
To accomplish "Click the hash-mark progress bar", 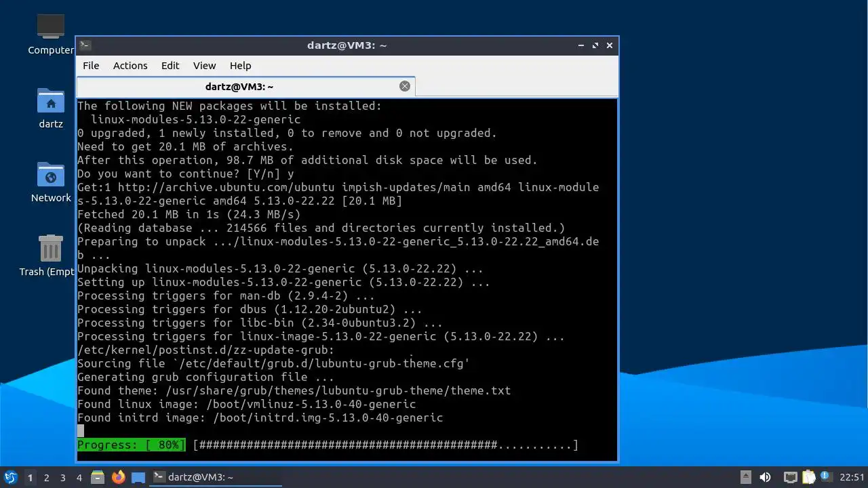I will (386, 445).
